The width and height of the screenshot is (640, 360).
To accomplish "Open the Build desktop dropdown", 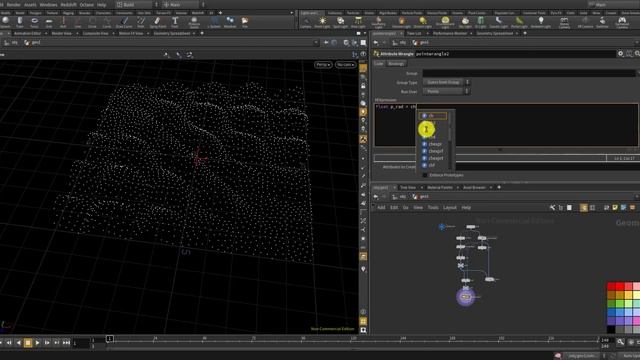I will [138, 4].
